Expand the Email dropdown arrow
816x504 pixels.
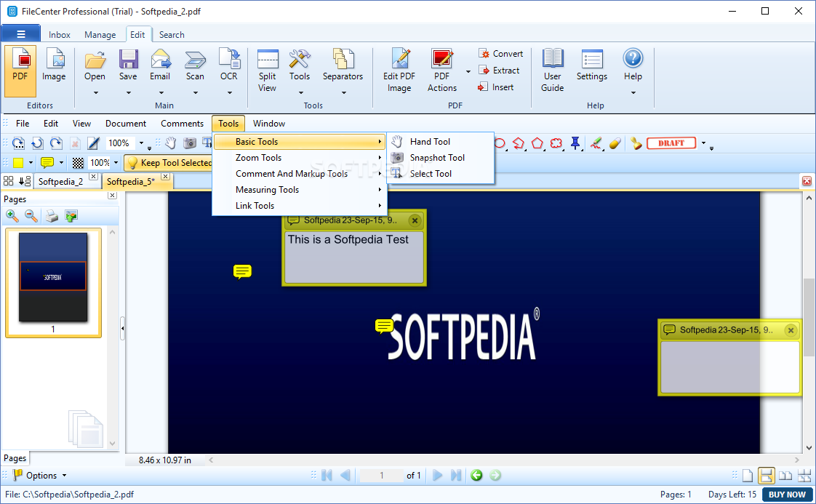(161, 93)
